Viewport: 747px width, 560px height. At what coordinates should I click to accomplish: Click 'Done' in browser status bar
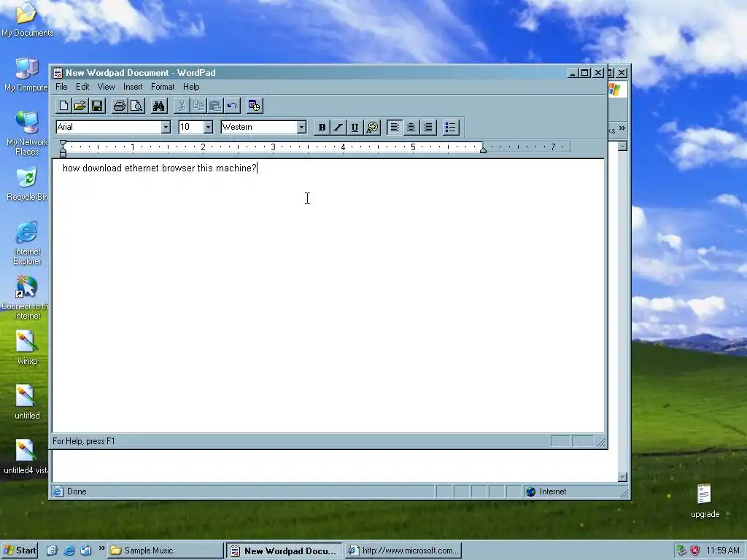77,491
